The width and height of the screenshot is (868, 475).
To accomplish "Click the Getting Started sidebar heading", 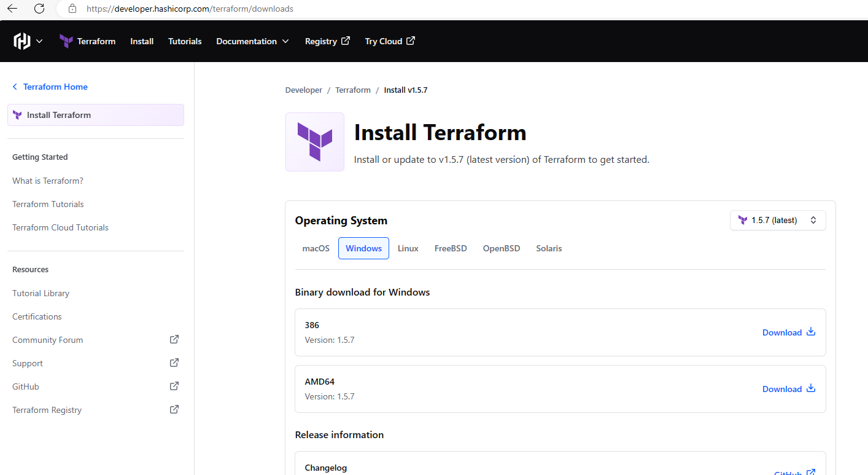I will point(40,157).
